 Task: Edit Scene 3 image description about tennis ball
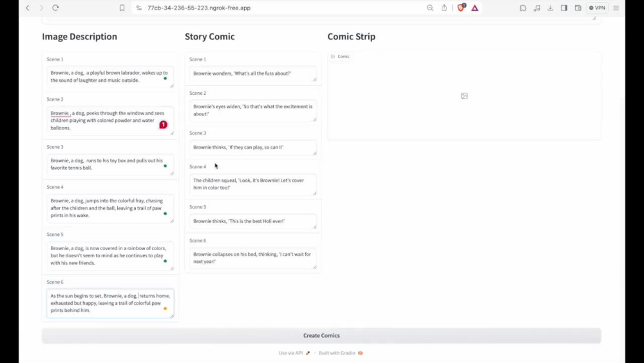(x=110, y=164)
